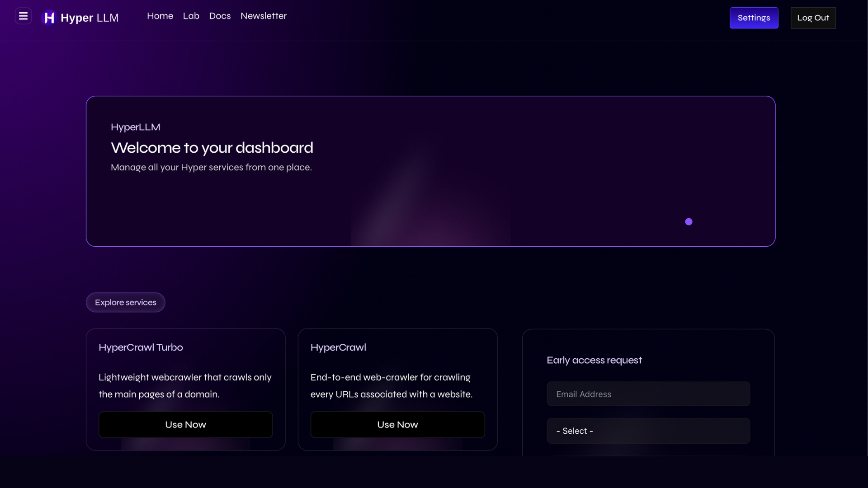Click the Hyper LLM brand name text
868x488 pixels.
tap(90, 18)
